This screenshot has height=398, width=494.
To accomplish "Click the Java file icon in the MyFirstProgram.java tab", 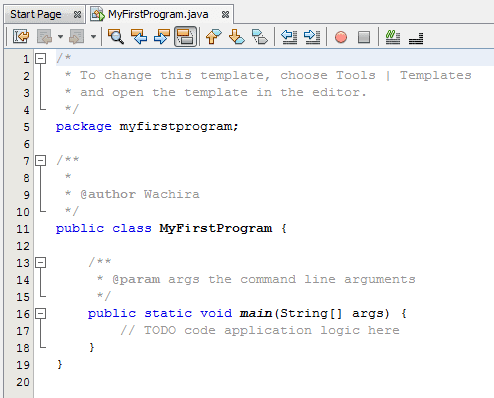I will pyautogui.click(x=98, y=15).
